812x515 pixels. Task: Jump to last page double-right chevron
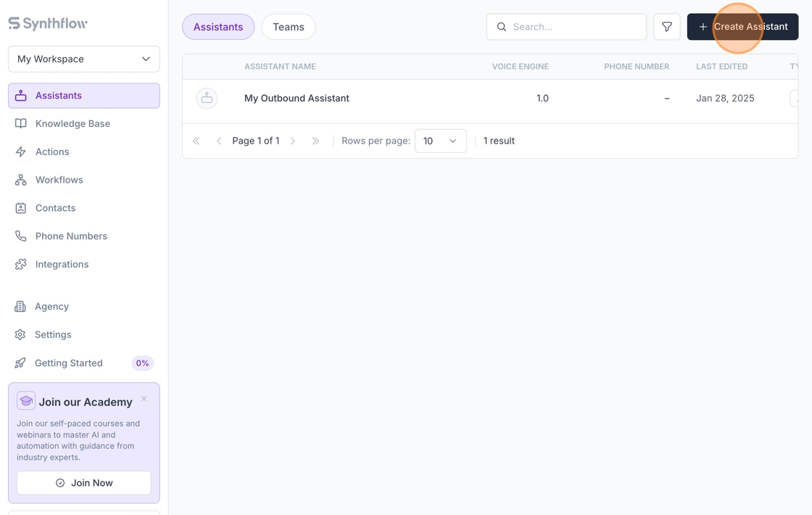pos(315,141)
